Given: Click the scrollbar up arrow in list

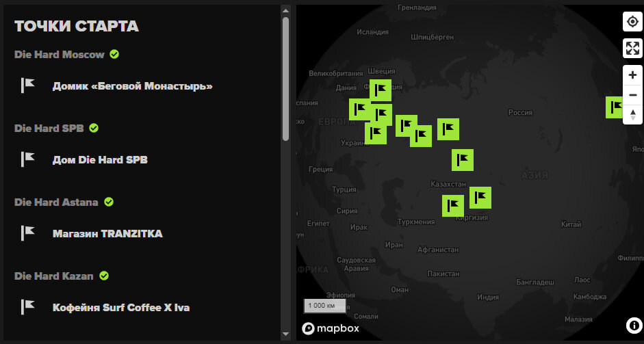Looking at the screenshot, I should click(x=285, y=10).
